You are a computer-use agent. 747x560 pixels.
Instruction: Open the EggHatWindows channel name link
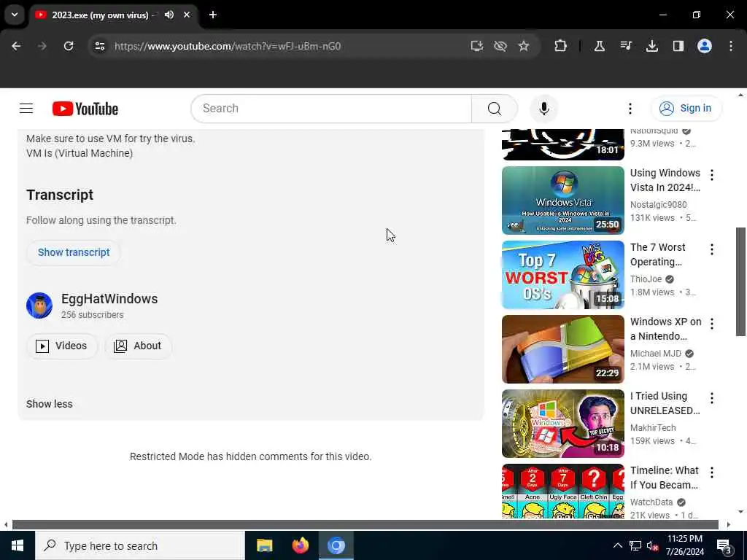(109, 299)
